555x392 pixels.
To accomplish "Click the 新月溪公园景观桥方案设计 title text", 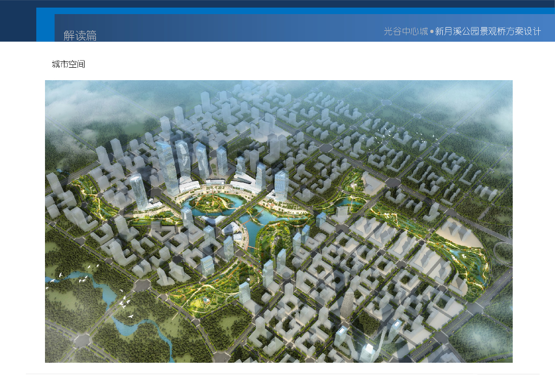I will pos(488,31).
